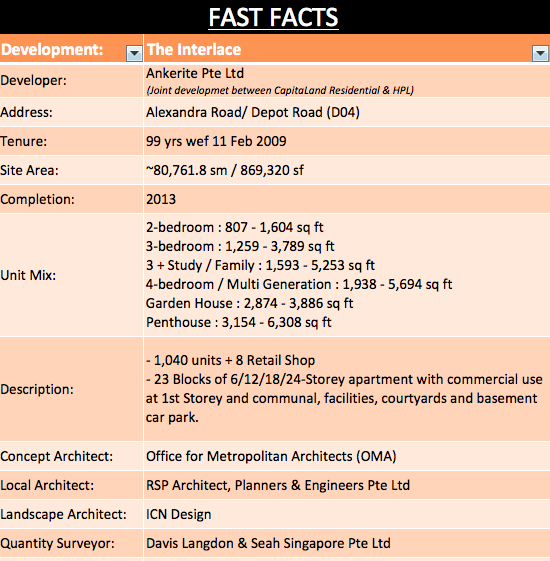The image size is (550, 561).
Task: Select the Landscape Architect: label cell
Action: coord(71,514)
